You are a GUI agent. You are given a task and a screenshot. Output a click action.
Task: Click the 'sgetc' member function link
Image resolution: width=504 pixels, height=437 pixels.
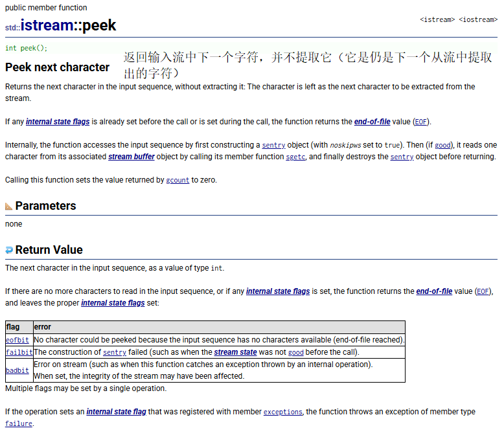[x=295, y=157]
